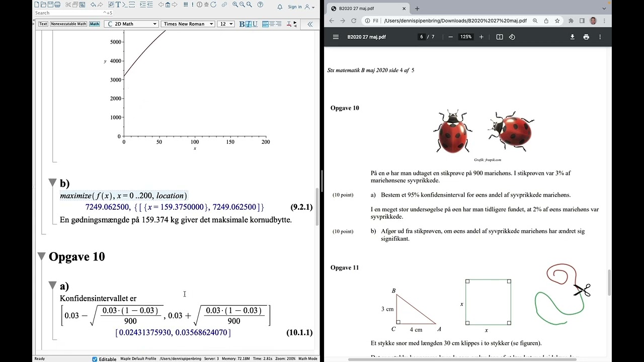644x362 pixels.
Task: Open more PDF viewer actions menu
Action: [x=600, y=37]
